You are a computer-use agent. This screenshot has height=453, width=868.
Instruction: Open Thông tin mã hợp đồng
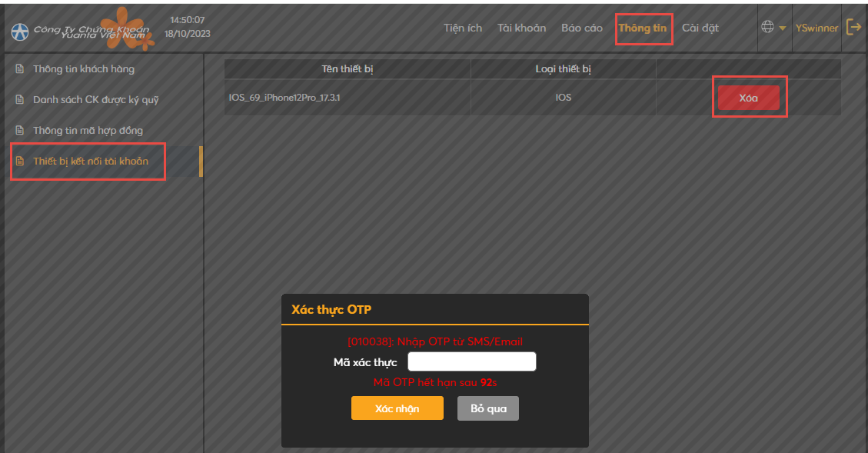click(88, 130)
